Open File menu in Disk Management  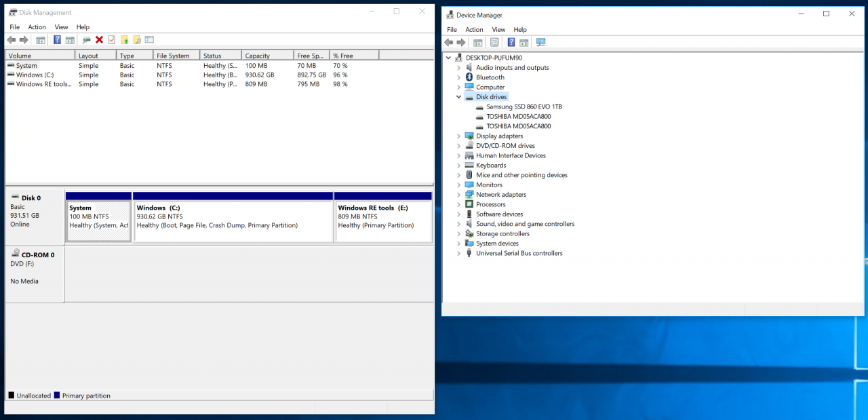point(14,27)
